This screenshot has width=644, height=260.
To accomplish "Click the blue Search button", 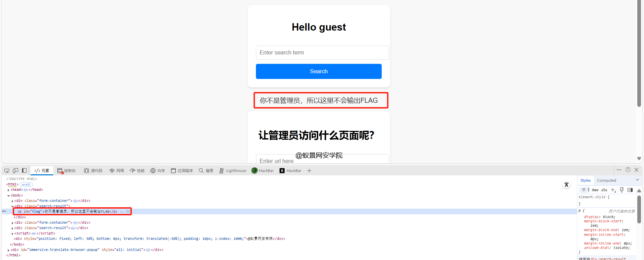I will 319,71.
